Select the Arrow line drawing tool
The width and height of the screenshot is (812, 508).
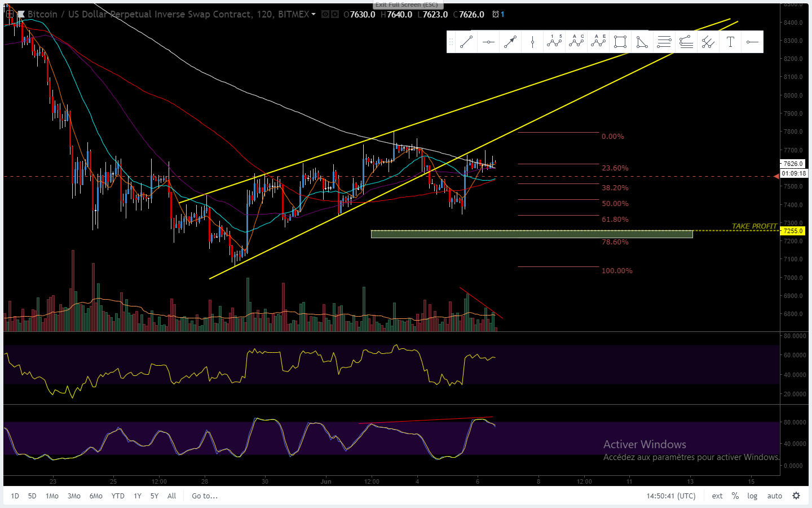[510, 42]
